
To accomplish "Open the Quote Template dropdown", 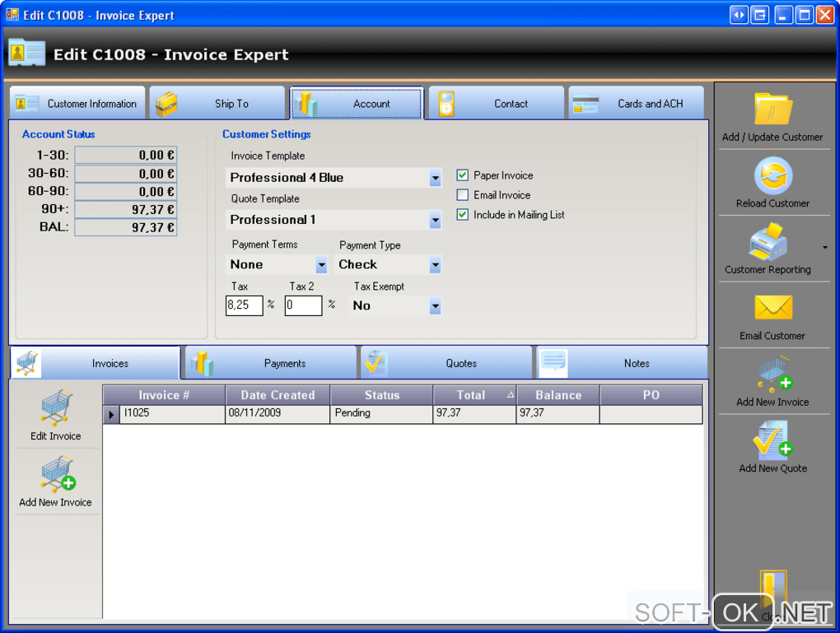I will (x=435, y=220).
